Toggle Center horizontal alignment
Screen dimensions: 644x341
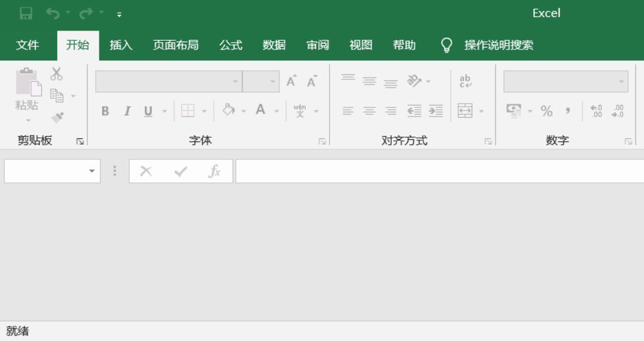pos(369,110)
